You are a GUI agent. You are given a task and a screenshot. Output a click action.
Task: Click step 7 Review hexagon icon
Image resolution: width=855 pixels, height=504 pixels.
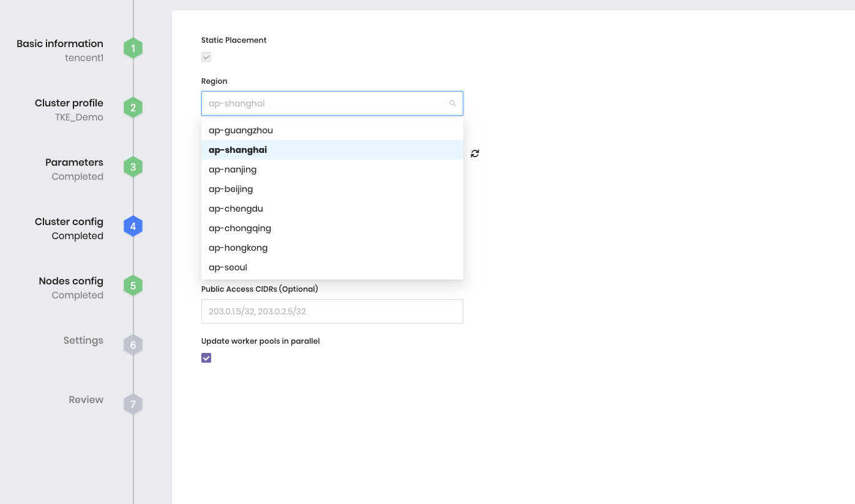133,405
